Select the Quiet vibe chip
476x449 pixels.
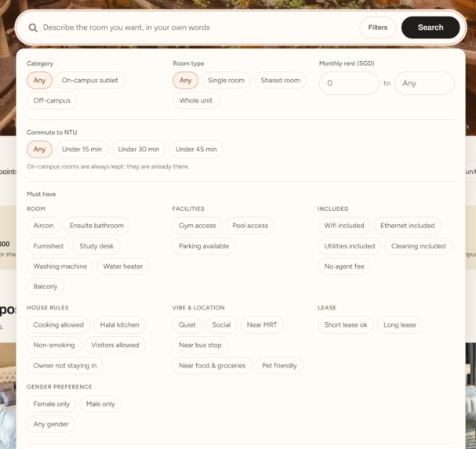[187, 325]
